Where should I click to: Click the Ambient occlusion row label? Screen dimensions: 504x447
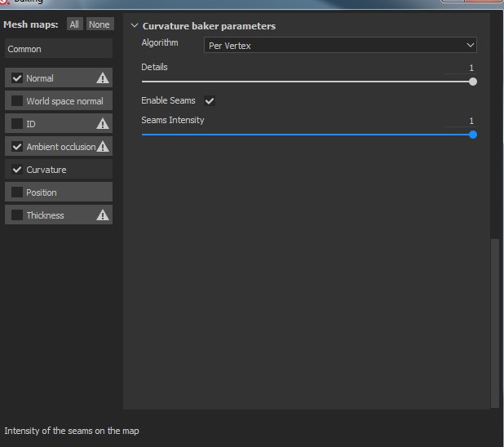click(x=61, y=147)
